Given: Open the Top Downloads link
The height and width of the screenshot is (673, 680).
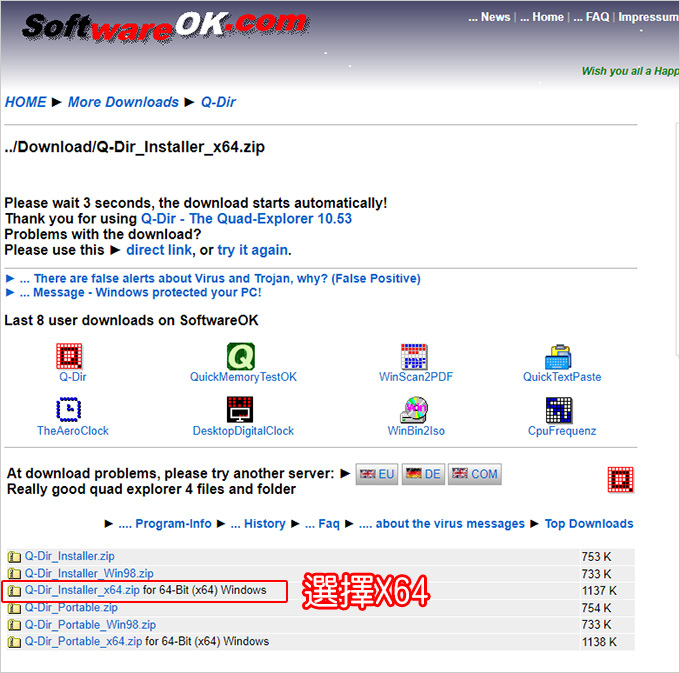Looking at the screenshot, I should [589, 524].
